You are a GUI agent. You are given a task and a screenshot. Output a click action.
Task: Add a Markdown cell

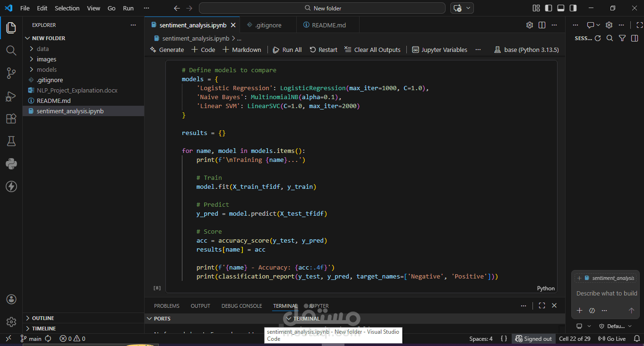tap(242, 50)
